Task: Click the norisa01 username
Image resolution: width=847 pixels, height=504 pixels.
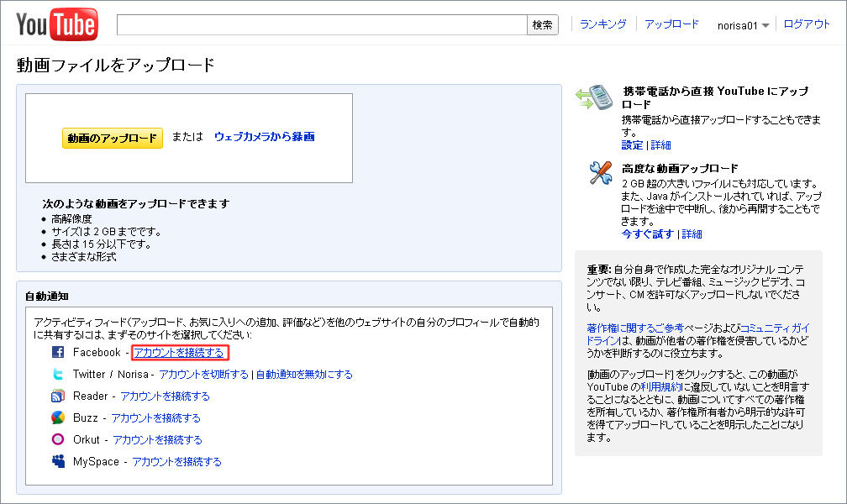Action: [738, 25]
